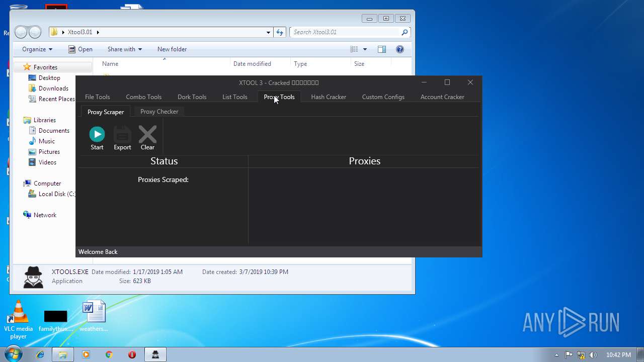The height and width of the screenshot is (362, 644).
Task: Open the Account Cracker tab
Action: click(442, 97)
